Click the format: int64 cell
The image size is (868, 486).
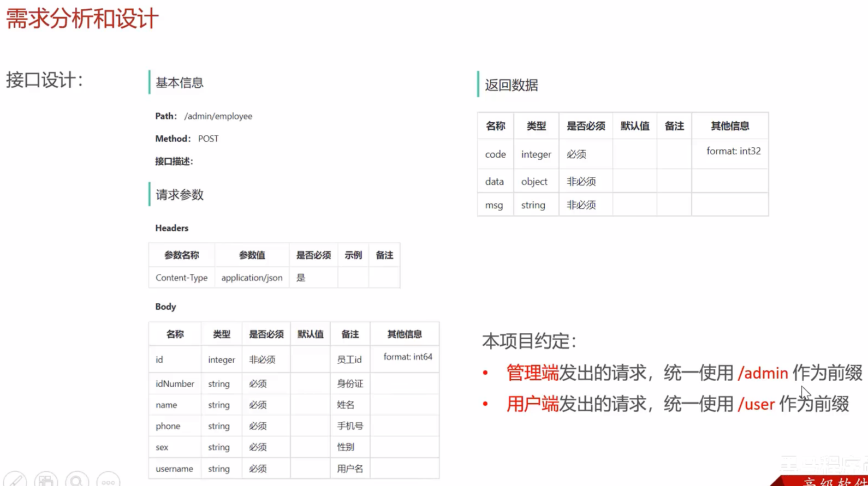click(407, 357)
